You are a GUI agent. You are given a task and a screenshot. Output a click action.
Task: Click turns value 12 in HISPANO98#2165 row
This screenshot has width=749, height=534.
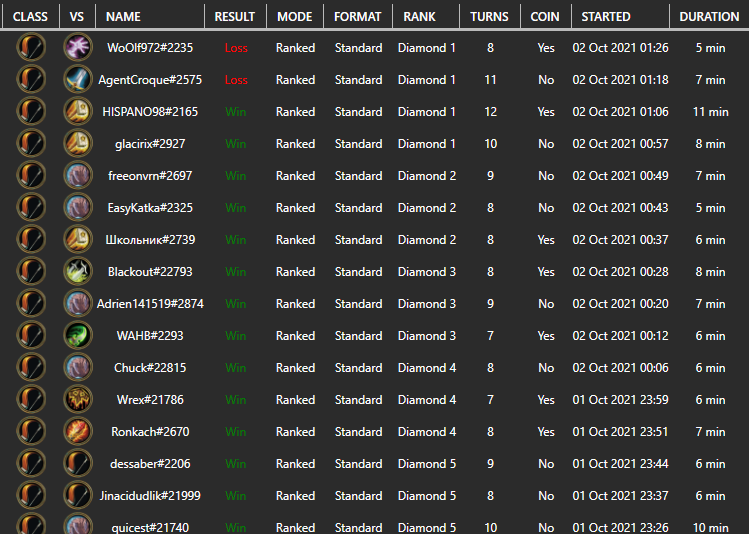tap(490, 112)
